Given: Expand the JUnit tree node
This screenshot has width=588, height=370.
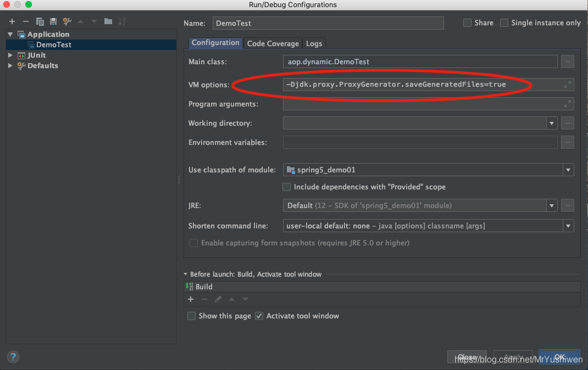Looking at the screenshot, I should pos(10,55).
